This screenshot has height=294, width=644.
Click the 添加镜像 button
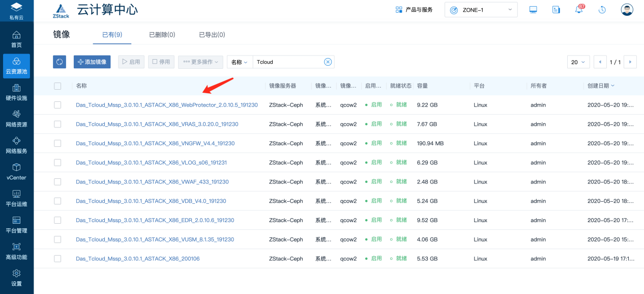(x=92, y=62)
